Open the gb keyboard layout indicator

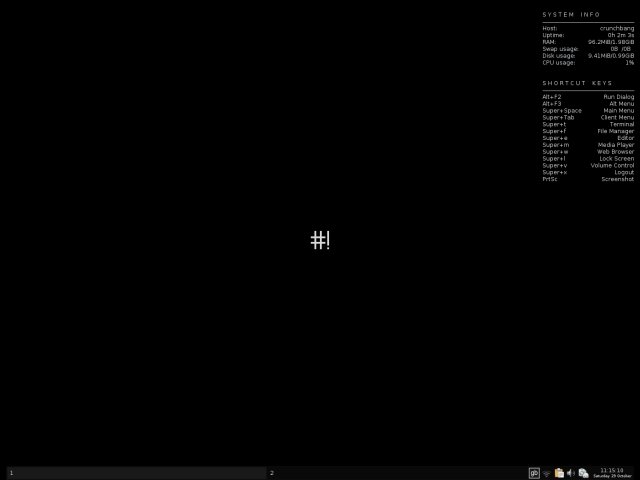(x=534, y=473)
